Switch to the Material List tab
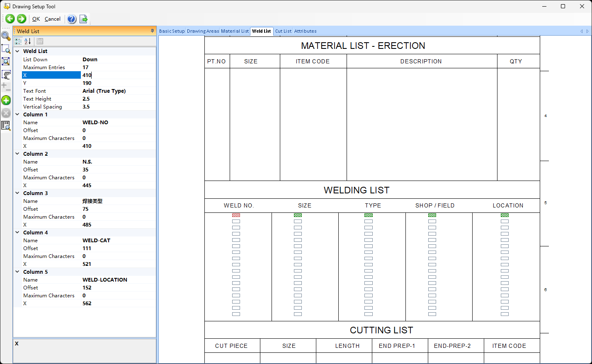592x364 pixels. [x=235, y=31]
